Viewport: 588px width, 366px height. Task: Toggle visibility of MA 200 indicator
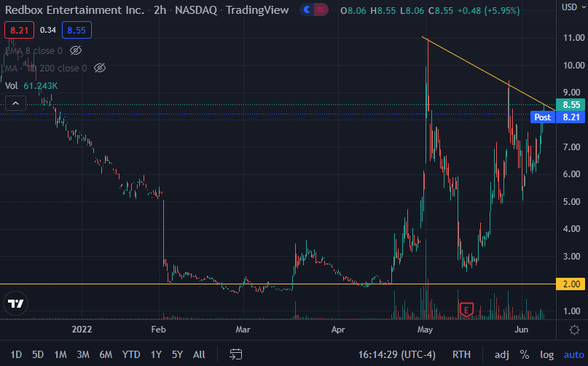(100, 68)
